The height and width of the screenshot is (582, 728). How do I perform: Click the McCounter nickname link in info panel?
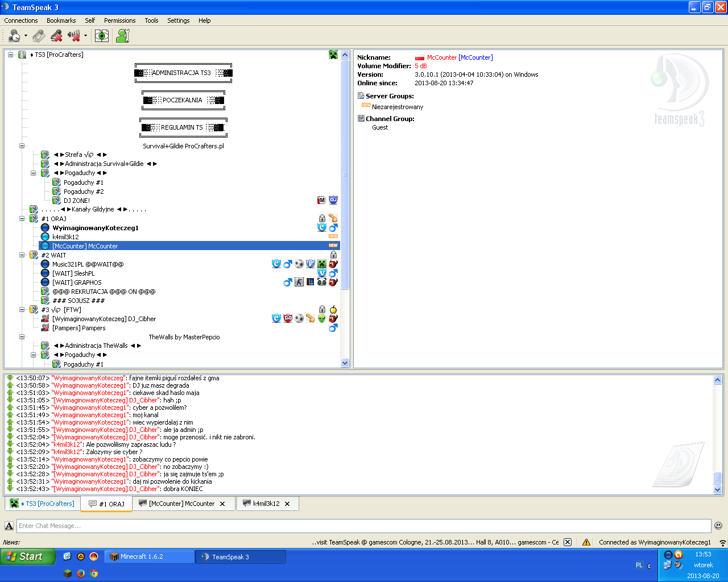click(460, 57)
